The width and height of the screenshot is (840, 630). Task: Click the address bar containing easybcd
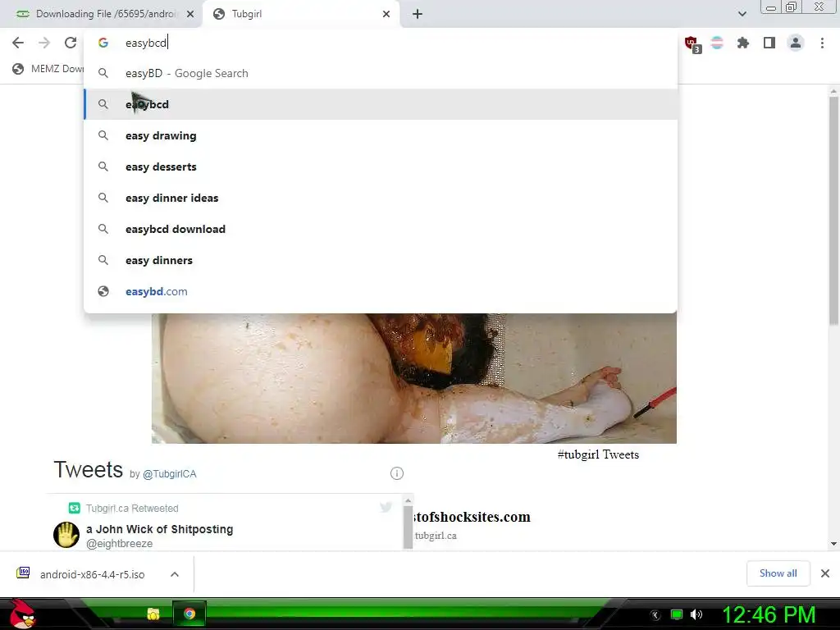click(381, 43)
